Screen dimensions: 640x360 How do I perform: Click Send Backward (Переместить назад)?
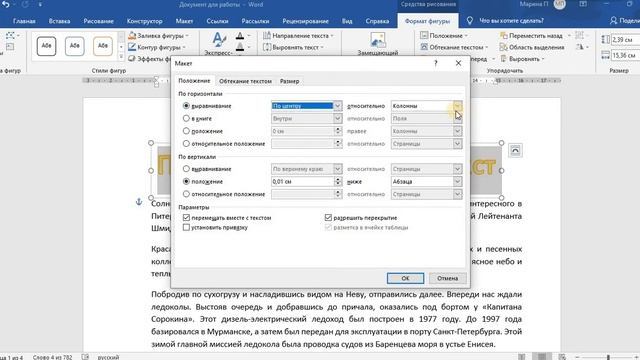(x=531, y=36)
